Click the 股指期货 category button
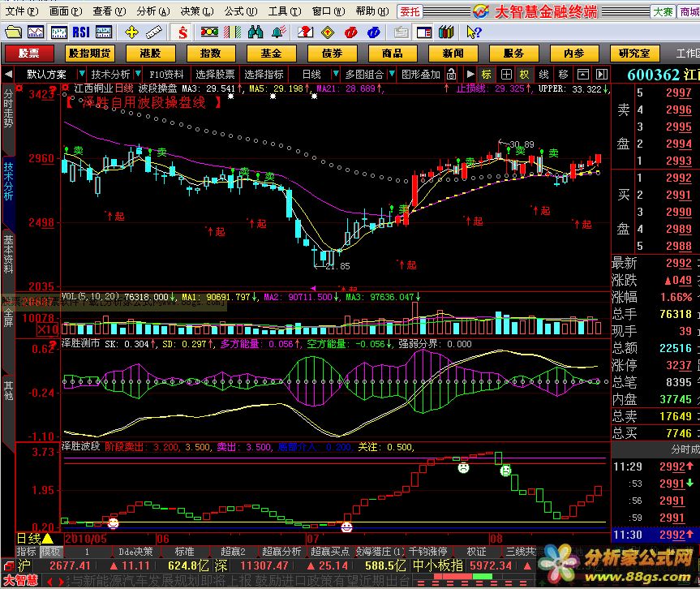Viewport: 700px width, 589px height. [89, 54]
